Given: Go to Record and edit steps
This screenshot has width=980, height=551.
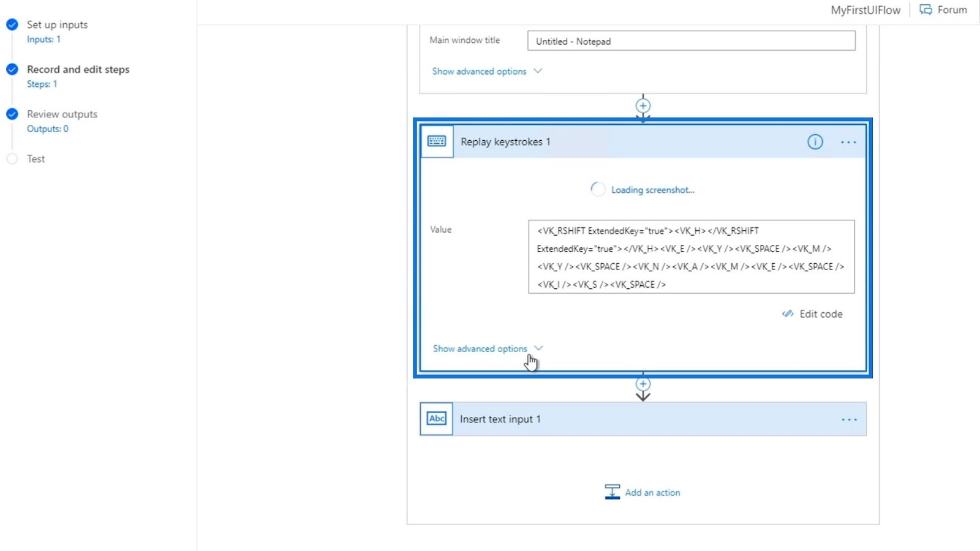Looking at the screenshot, I should click(78, 69).
